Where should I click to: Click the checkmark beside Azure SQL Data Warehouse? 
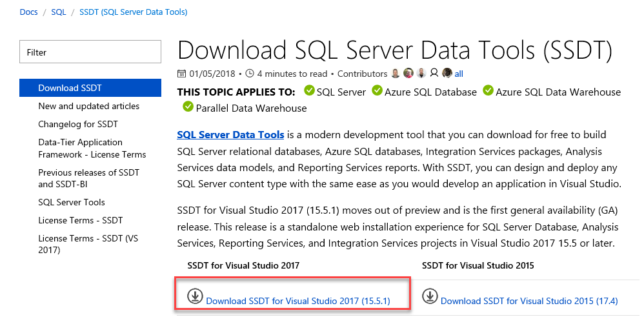point(488,91)
